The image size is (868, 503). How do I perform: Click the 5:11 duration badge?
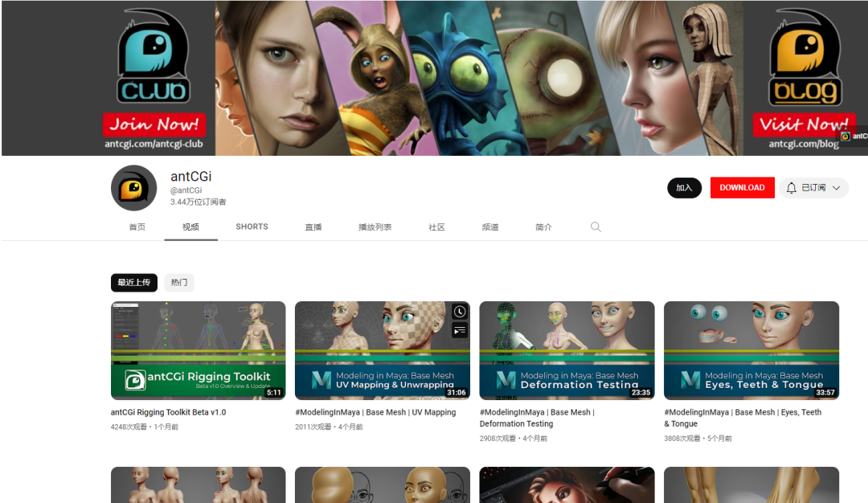tap(274, 392)
